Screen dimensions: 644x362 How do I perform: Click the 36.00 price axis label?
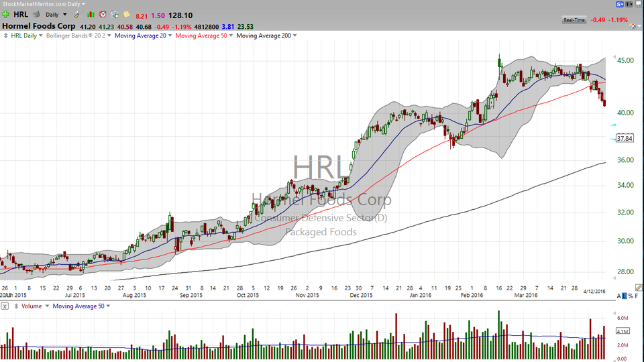pyautogui.click(x=625, y=160)
